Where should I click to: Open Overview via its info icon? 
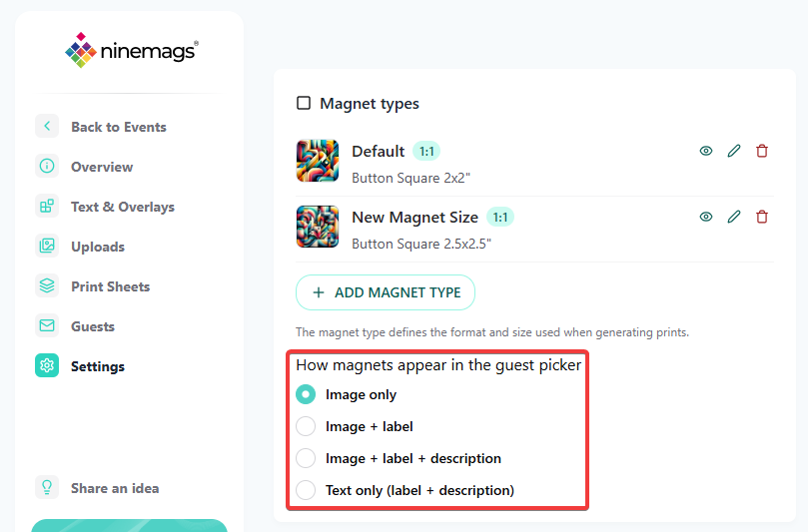47,167
